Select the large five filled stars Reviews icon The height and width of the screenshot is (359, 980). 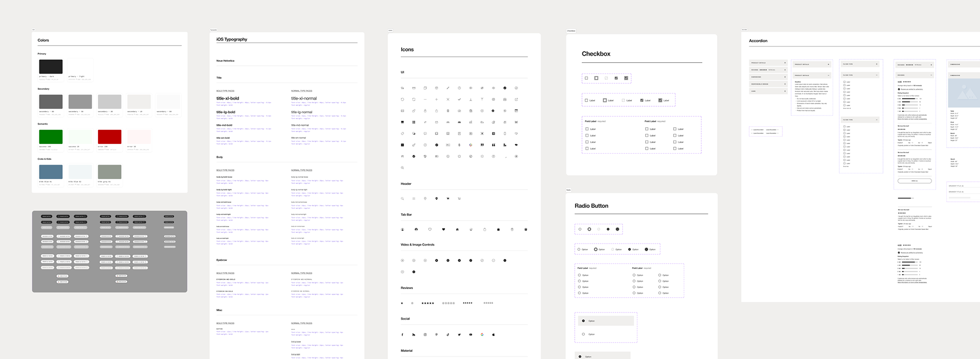click(x=428, y=303)
